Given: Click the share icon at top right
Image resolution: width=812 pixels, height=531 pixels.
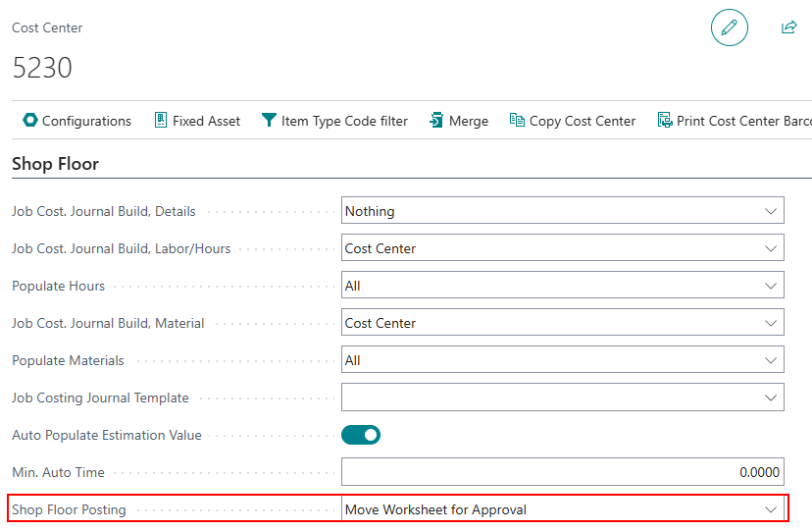Looking at the screenshot, I should [788, 27].
